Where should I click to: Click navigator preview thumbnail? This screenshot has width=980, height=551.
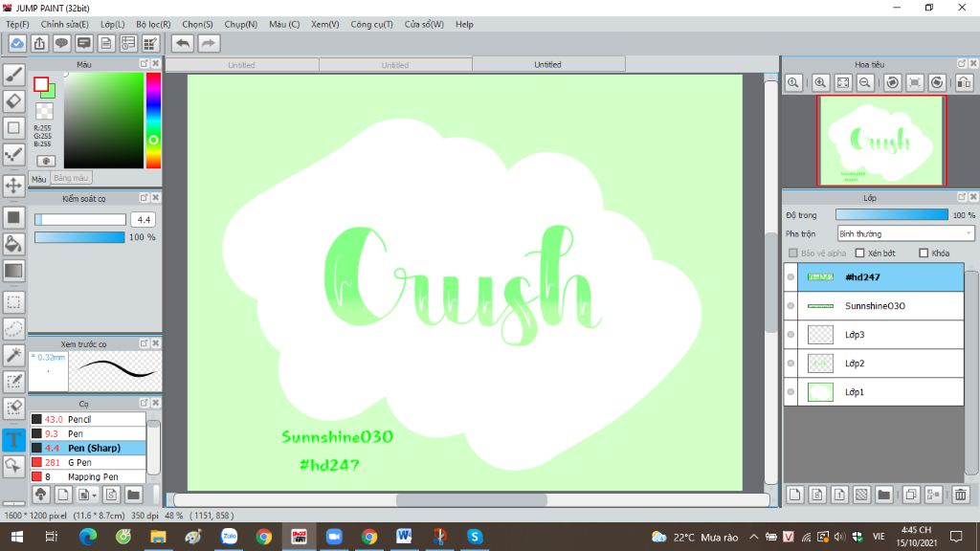pos(881,141)
